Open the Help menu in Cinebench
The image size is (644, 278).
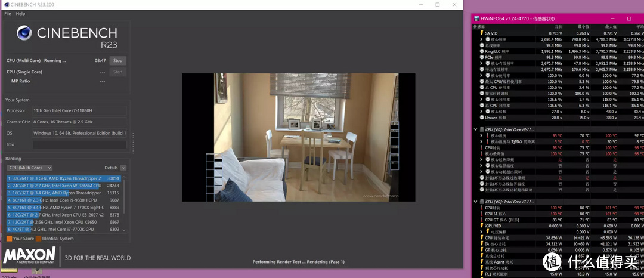20,14
